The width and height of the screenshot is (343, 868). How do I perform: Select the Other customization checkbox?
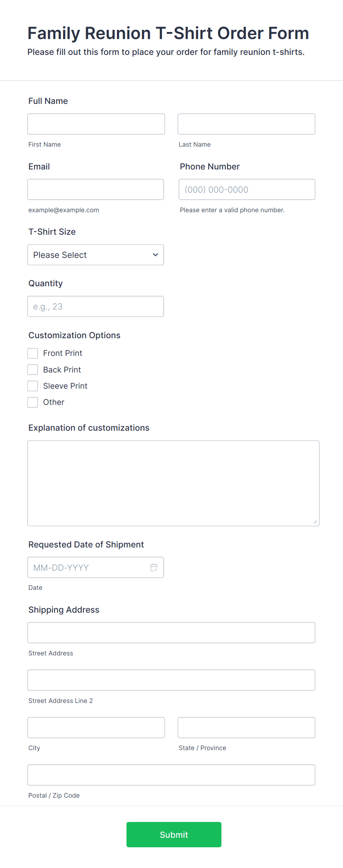coord(33,402)
